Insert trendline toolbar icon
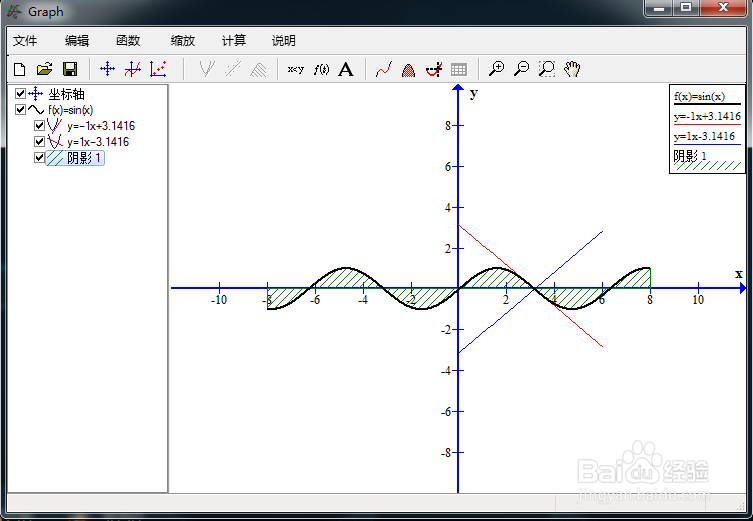753x521 pixels. click(x=233, y=69)
